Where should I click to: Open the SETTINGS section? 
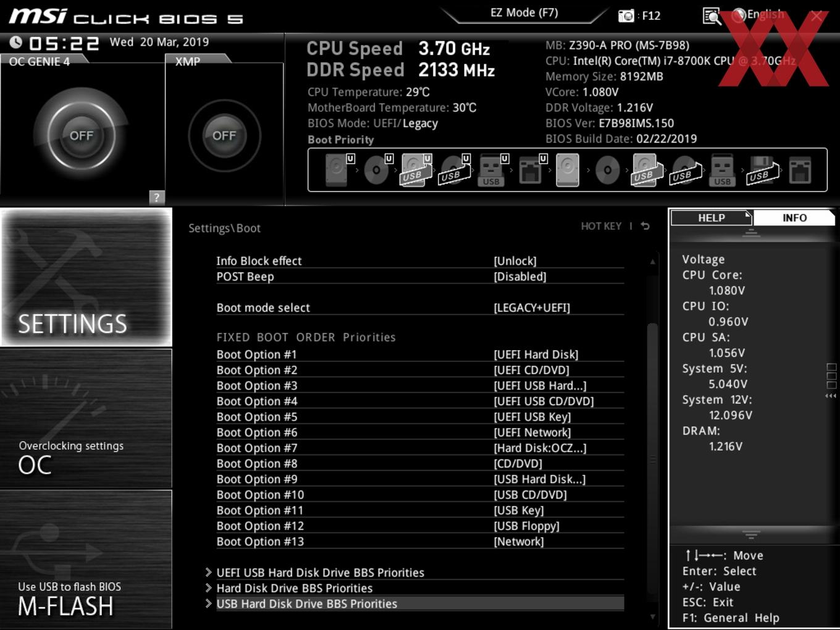click(x=86, y=277)
